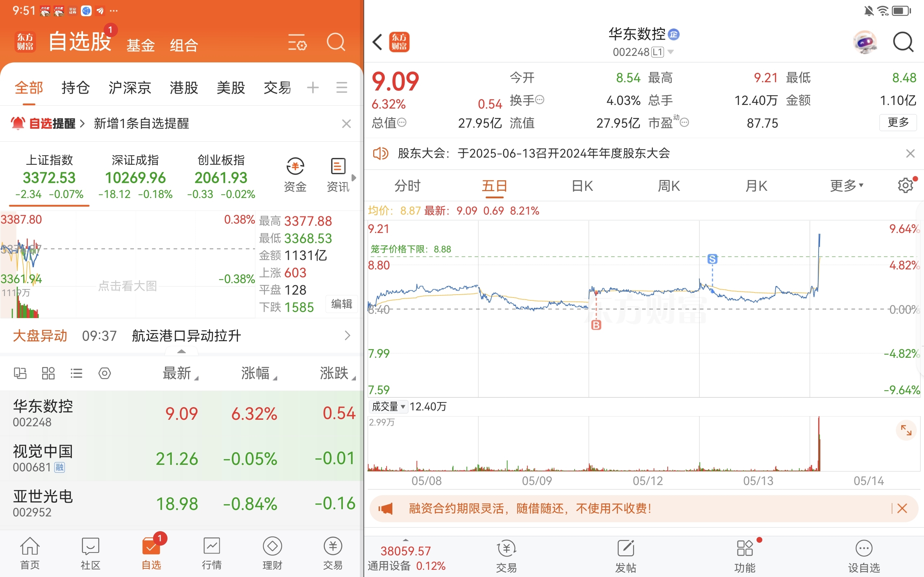Tap the 编辑 button by index stats
This screenshot has height=577, width=924.
point(341,304)
